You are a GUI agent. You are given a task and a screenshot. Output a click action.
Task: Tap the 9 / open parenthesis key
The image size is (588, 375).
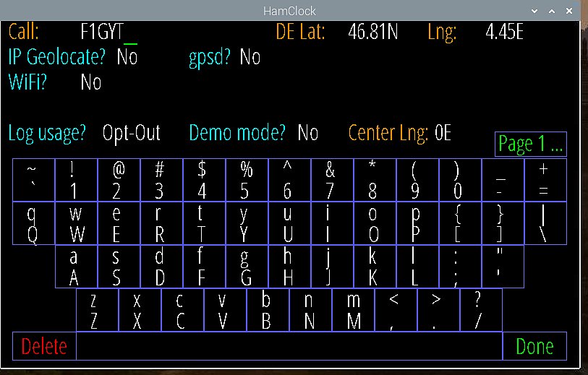[418, 180]
